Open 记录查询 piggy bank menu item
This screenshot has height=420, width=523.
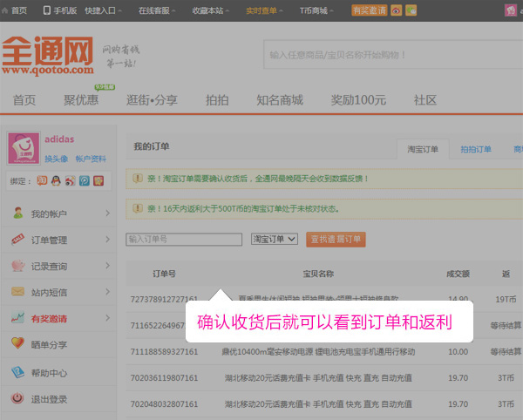pos(49,266)
